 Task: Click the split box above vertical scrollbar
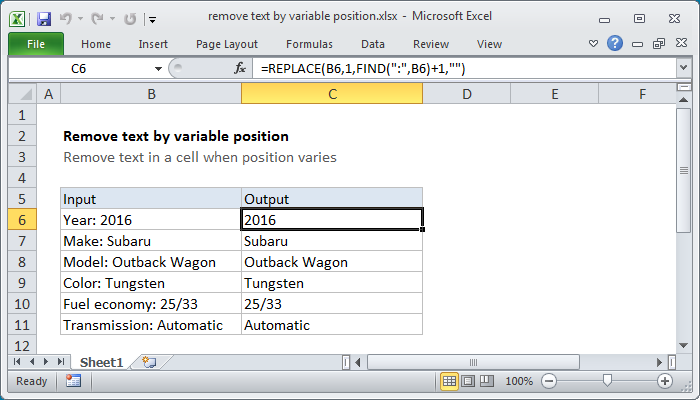683,87
